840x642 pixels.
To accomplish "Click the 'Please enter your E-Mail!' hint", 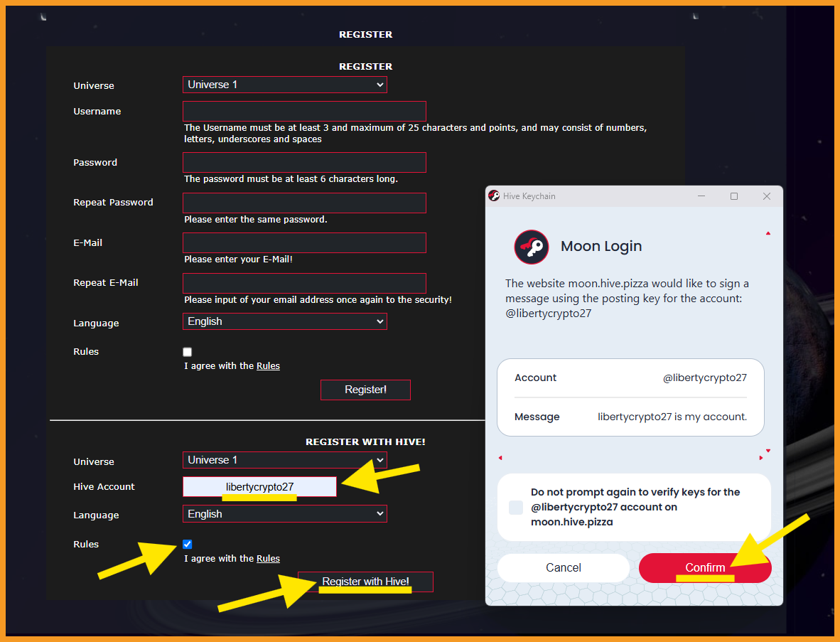I will coord(238,260).
